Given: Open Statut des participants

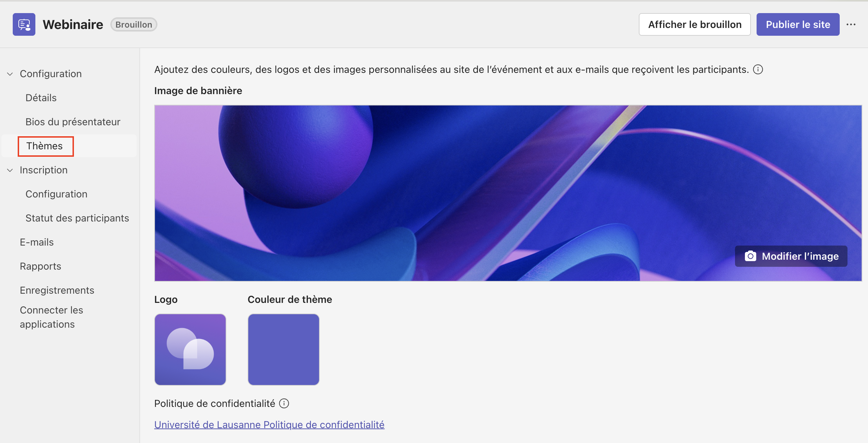Looking at the screenshot, I should click(x=77, y=218).
